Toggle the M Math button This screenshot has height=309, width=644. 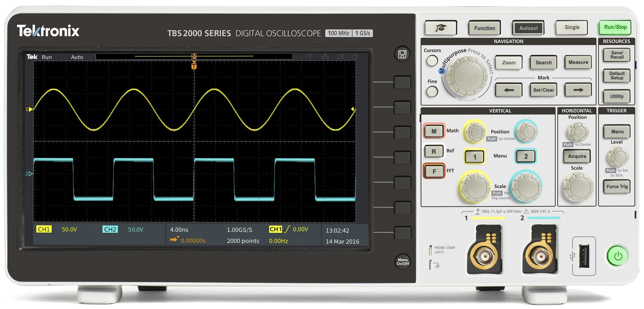pyautogui.click(x=434, y=131)
